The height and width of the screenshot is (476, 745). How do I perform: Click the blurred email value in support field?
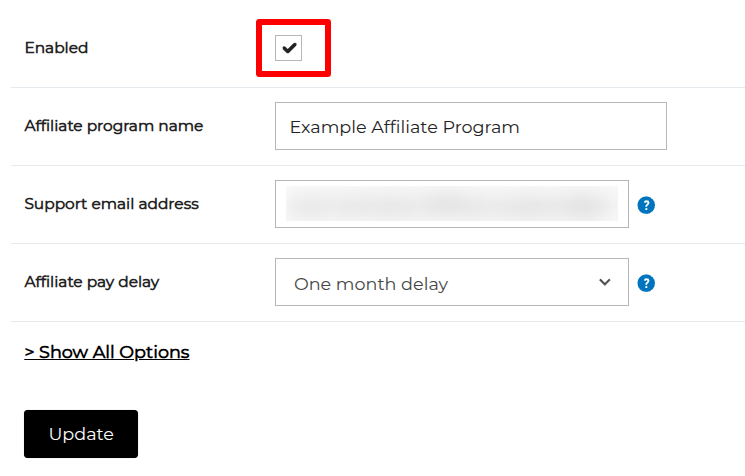tap(451, 204)
